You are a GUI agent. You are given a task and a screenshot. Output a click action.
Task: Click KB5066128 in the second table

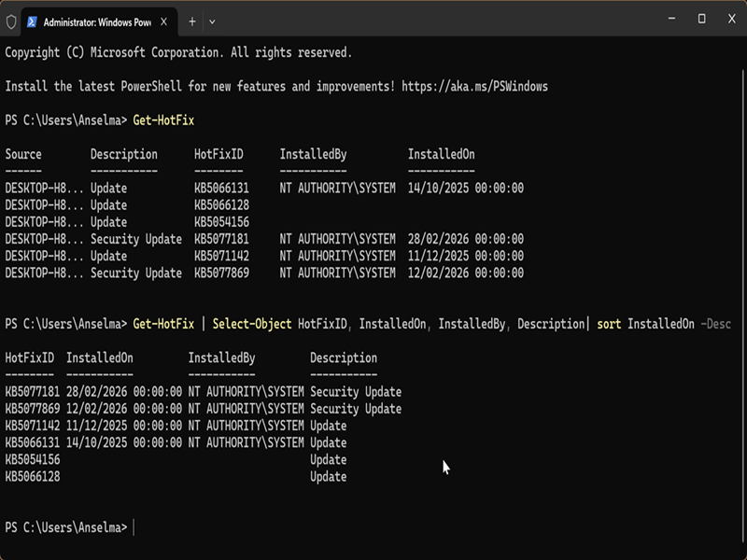coord(32,477)
